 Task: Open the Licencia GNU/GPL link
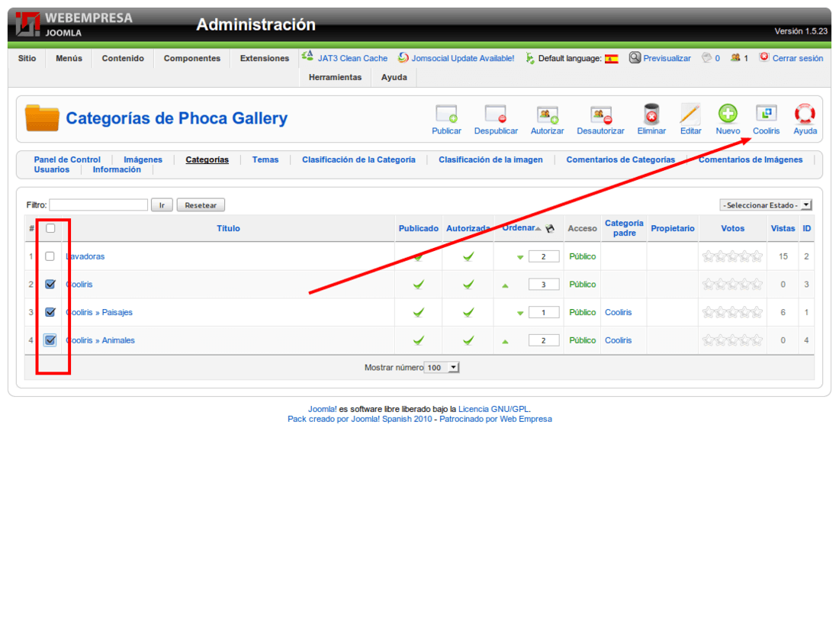pos(493,409)
